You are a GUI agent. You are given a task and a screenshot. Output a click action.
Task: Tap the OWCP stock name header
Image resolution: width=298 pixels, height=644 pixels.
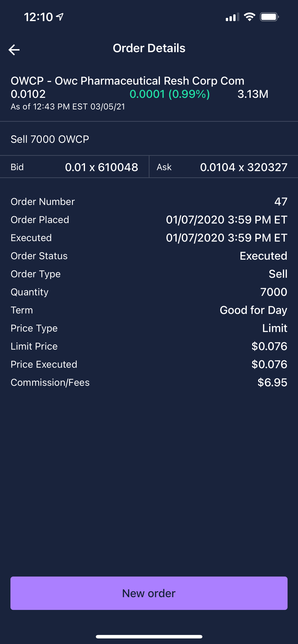(x=127, y=81)
